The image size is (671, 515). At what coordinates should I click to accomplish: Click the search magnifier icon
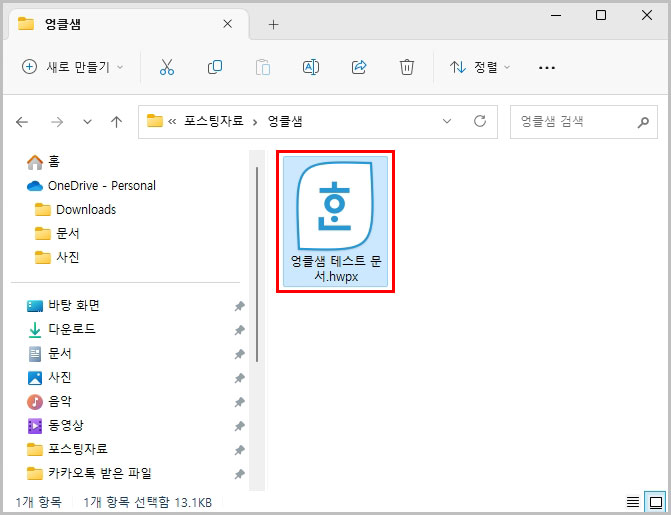(x=643, y=122)
